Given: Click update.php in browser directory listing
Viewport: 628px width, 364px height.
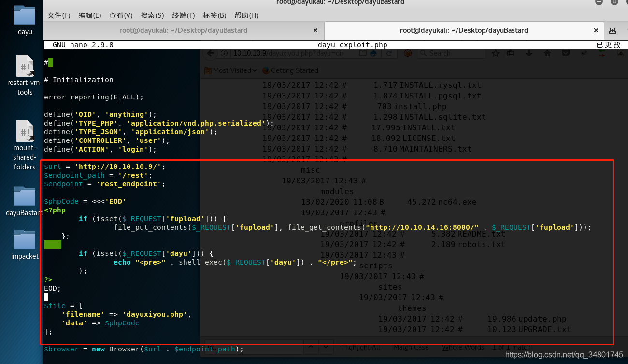Looking at the screenshot, I should coord(542,319).
